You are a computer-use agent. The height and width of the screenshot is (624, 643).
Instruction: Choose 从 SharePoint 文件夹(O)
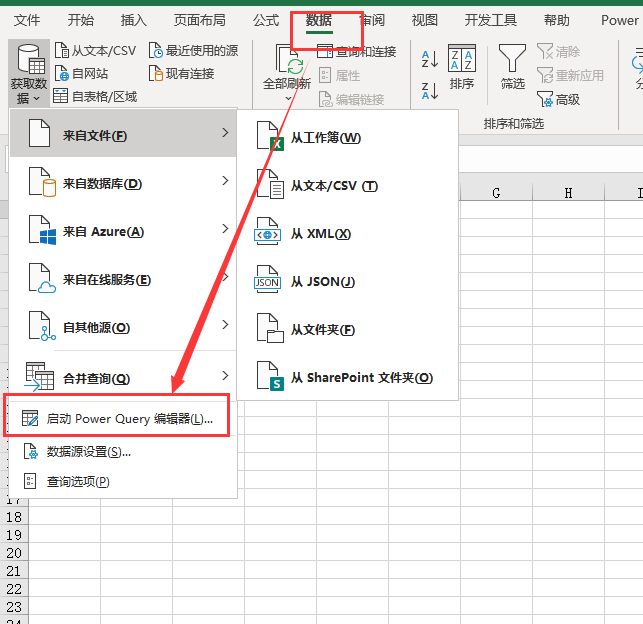347,377
